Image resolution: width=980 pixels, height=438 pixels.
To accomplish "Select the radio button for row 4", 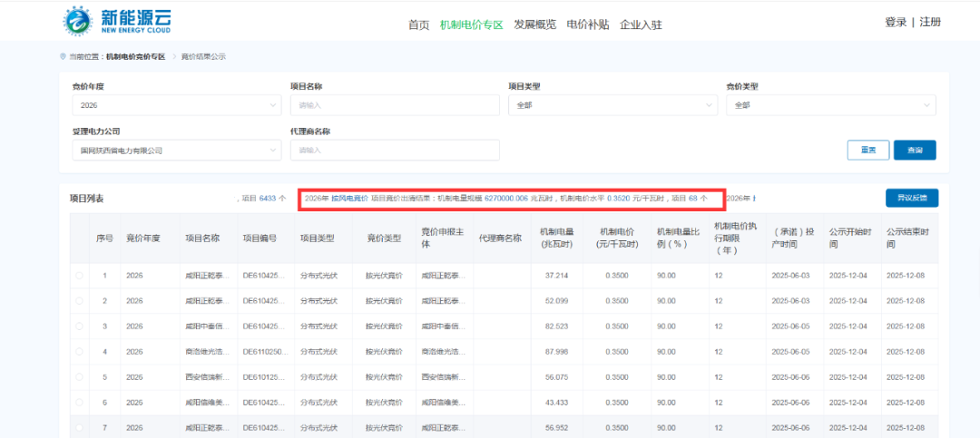I will 79,351.
